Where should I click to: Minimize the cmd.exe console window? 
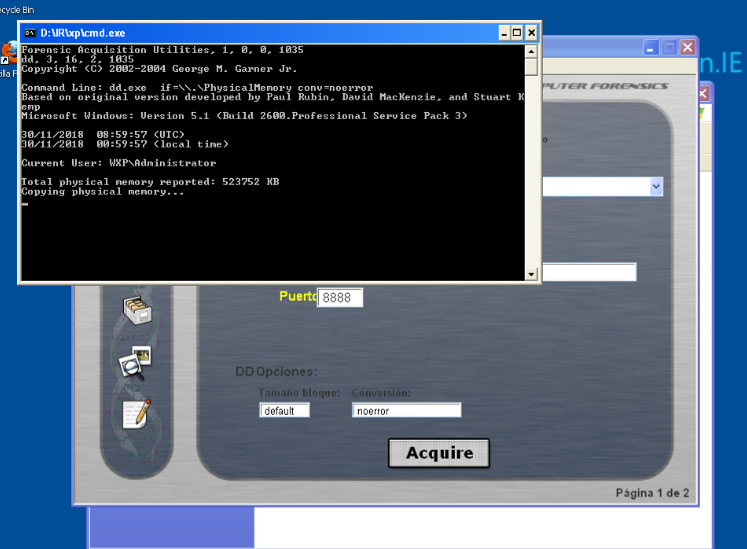(x=502, y=32)
